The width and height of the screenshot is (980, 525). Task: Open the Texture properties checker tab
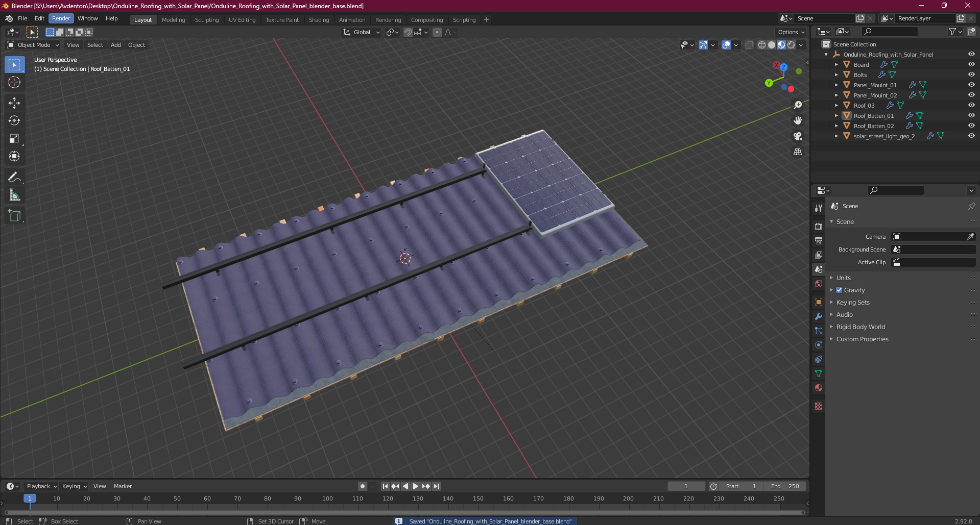pyautogui.click(x=819, y=406)
